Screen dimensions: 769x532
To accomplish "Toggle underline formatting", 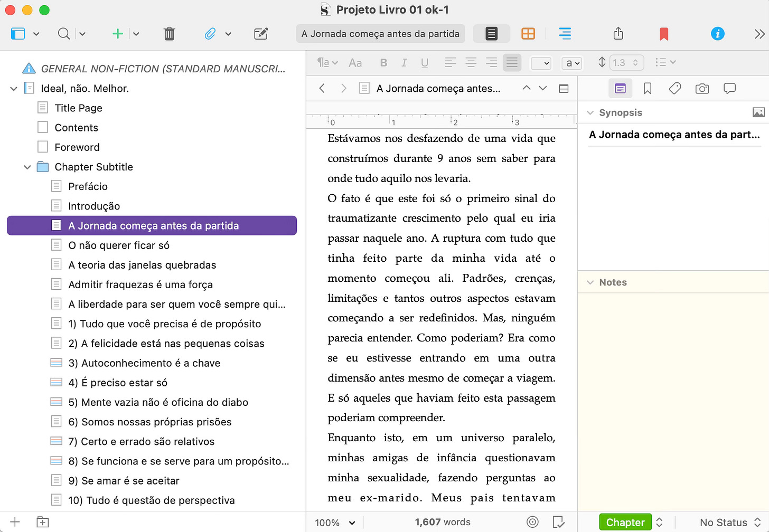I will tap(425, 63).
